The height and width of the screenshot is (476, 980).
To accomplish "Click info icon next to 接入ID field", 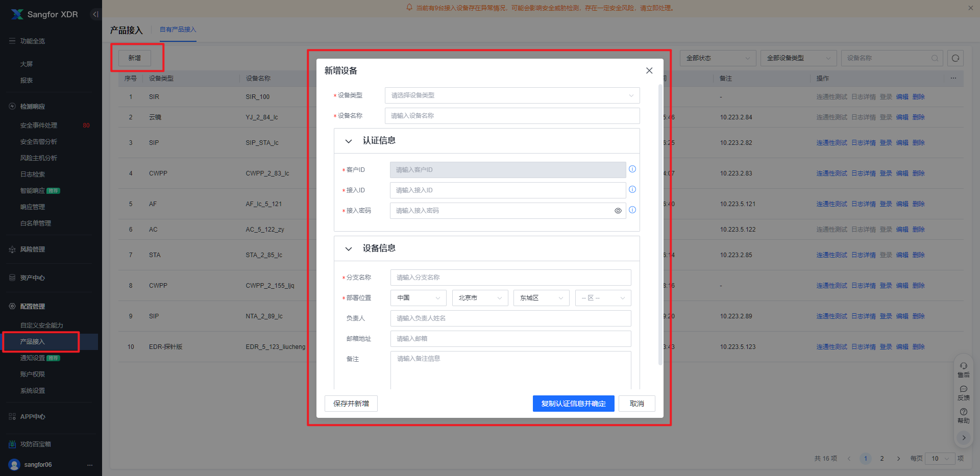I will pyautogui.click(x=632, y=189).
